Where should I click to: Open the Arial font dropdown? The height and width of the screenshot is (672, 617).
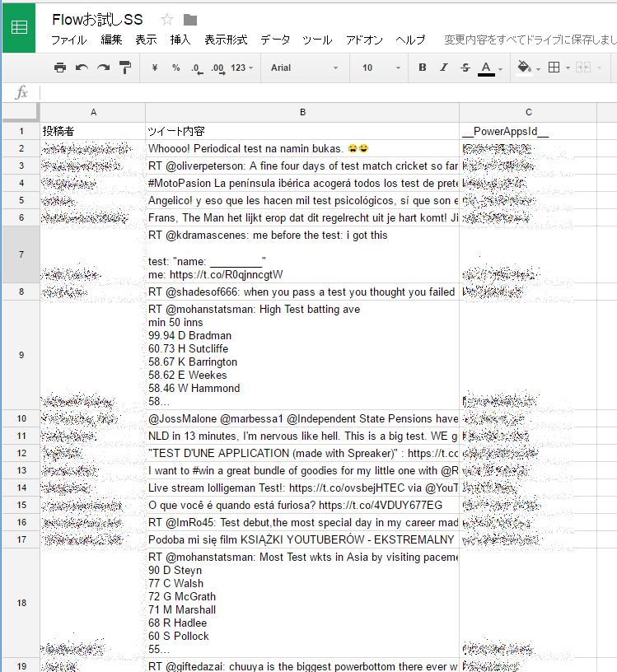pyautogui.click(x=305, y=68)
